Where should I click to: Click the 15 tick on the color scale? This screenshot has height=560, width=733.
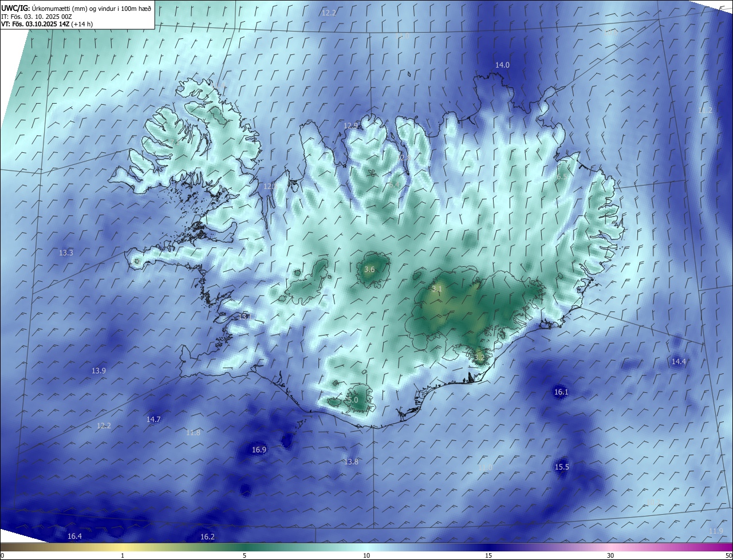click(x=488, y=555)
